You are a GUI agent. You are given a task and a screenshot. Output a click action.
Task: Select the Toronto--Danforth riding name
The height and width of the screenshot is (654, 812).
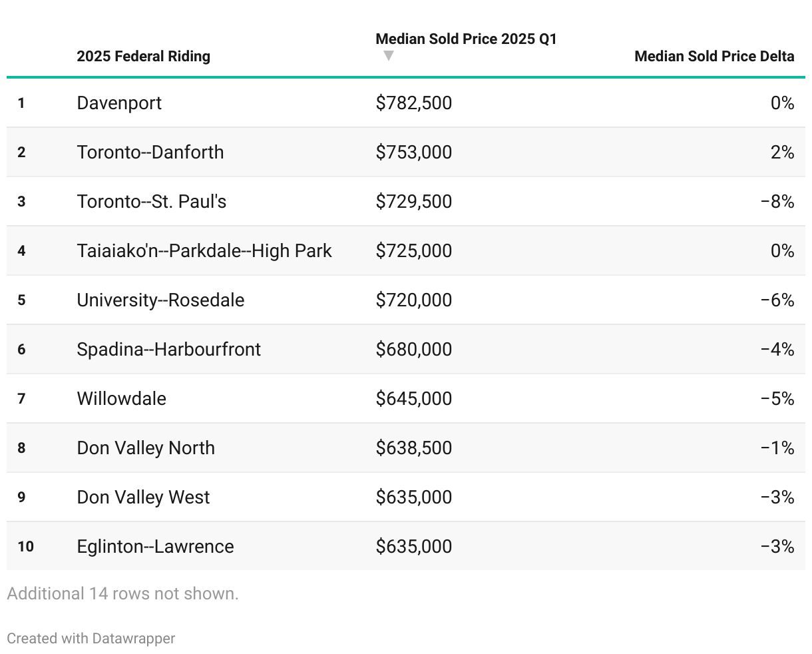pyautogui.click(x=150, y=152)
